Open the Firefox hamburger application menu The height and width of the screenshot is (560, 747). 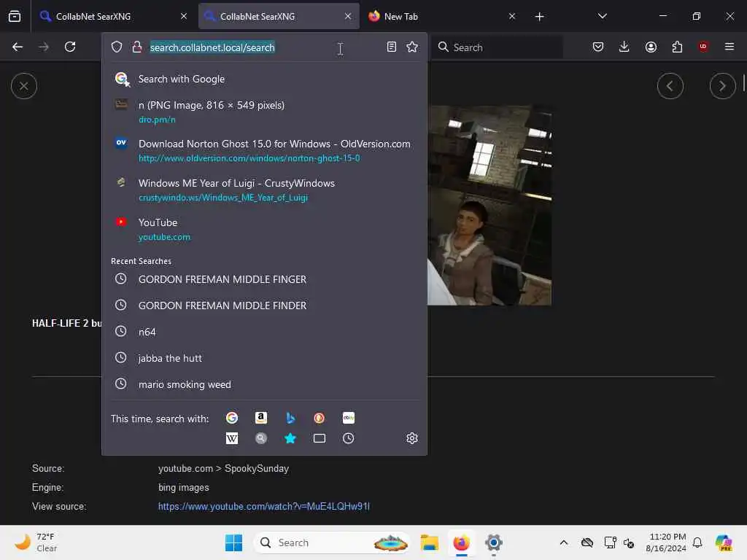(729, 47)
